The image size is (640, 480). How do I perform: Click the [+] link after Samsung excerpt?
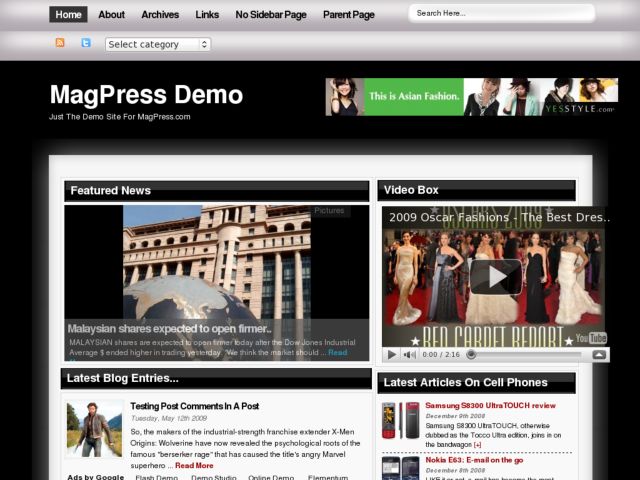(477, 444)
